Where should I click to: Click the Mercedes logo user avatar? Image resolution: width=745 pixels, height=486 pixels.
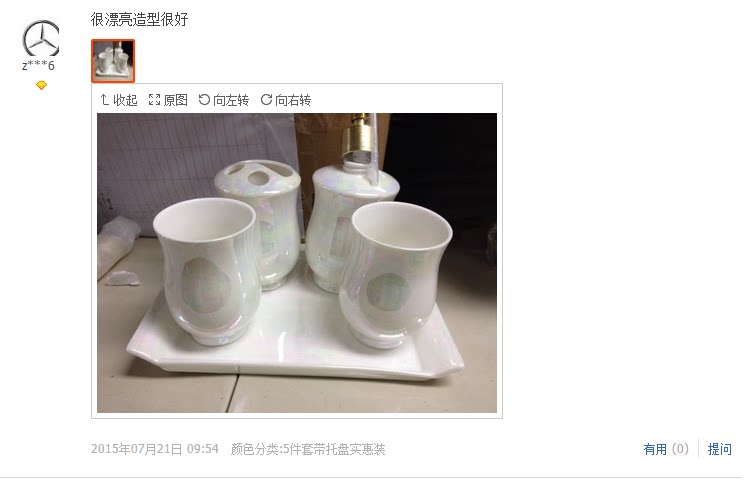(41, 38)
